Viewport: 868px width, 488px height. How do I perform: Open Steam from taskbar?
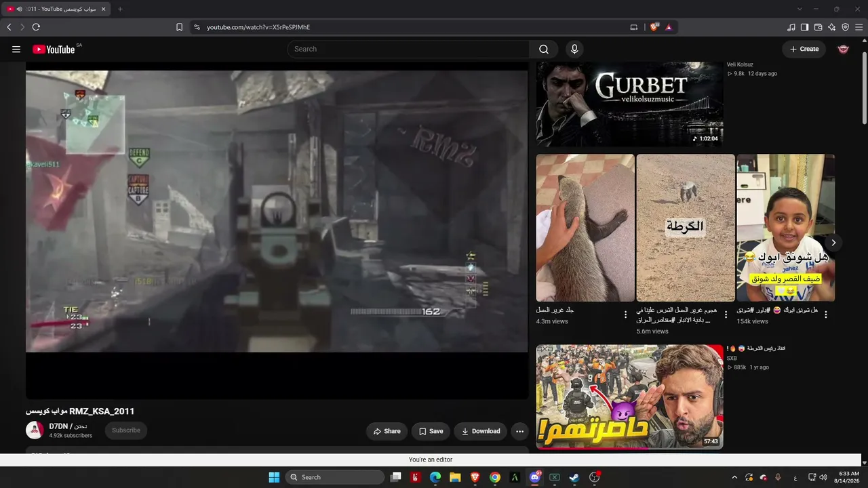tap(574, 477)
